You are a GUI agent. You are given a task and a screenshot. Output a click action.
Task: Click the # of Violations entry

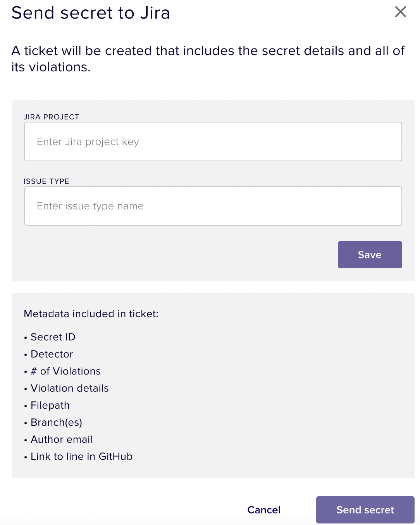click(66, 371)
